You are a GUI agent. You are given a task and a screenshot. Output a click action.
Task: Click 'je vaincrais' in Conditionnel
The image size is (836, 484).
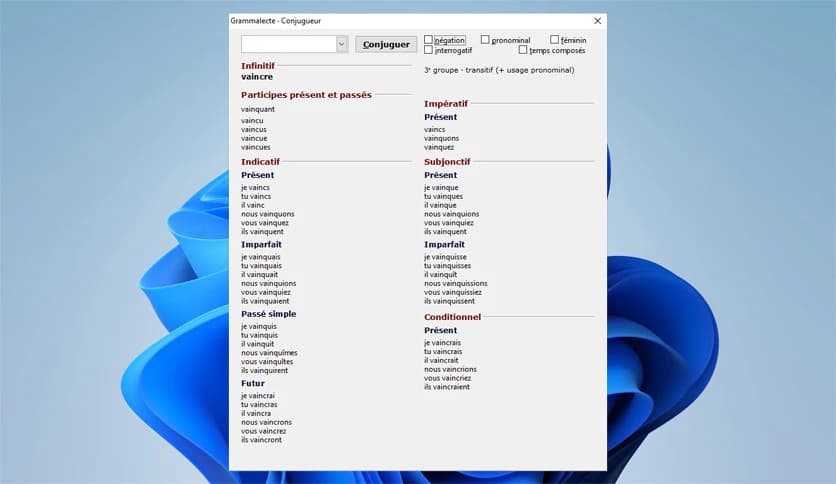443,343
